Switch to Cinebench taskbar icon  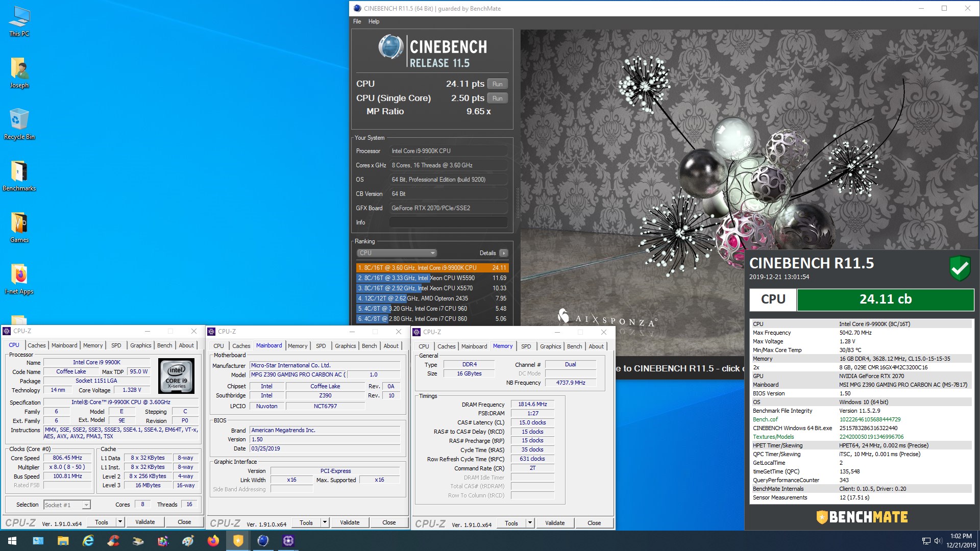(263, 541)
